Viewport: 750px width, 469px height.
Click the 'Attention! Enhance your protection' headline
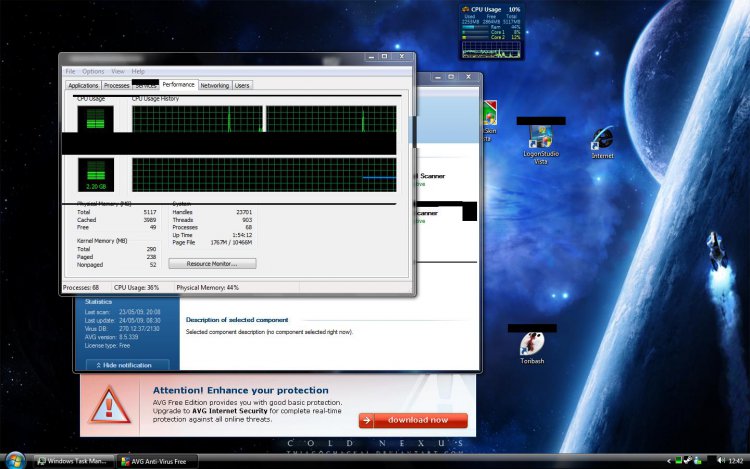241,390
